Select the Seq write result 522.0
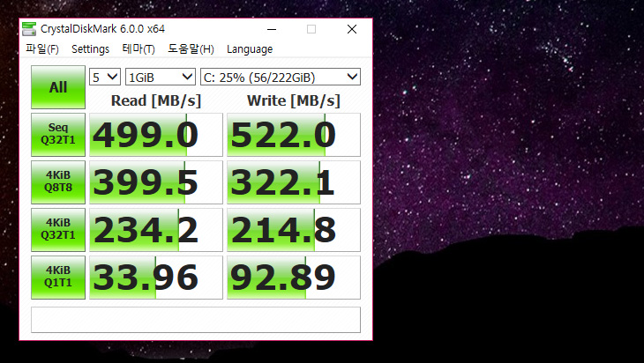Viewport: 644px width, 363px height. tap(294, 135)
